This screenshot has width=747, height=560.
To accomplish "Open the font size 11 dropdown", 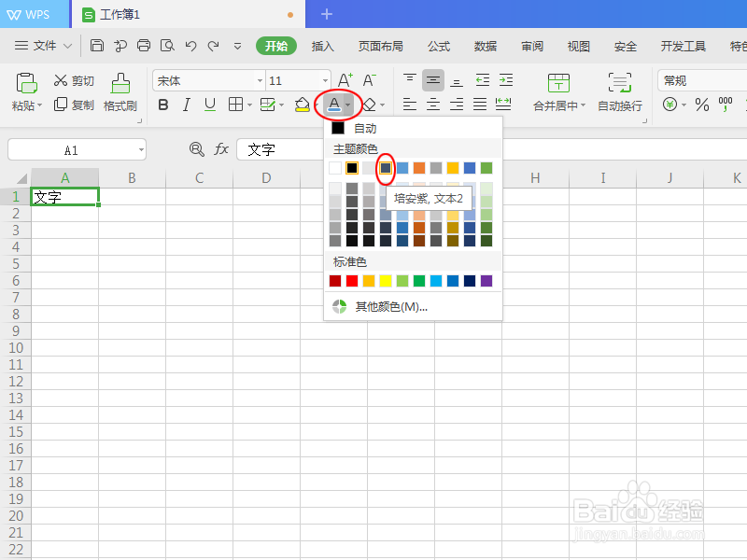I will click(325, 80).
